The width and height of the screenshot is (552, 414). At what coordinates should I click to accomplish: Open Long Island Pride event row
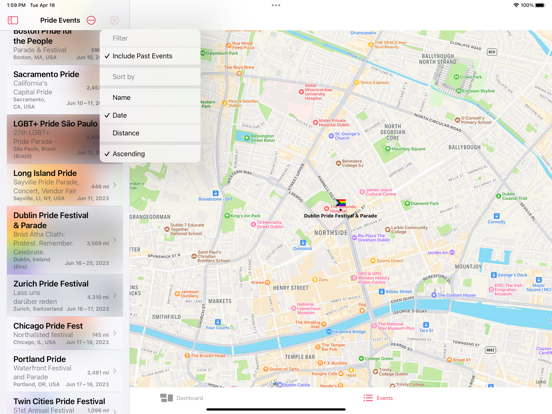65,185
